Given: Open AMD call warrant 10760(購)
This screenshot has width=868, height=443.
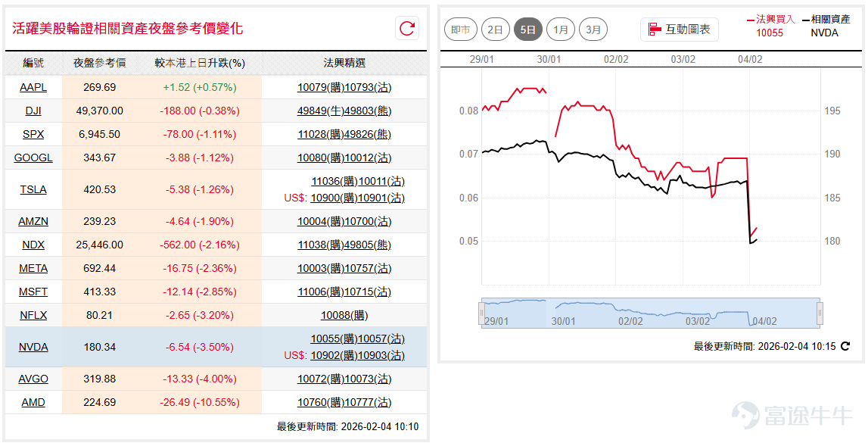Looking at the screenshot, I should [321, 403].
